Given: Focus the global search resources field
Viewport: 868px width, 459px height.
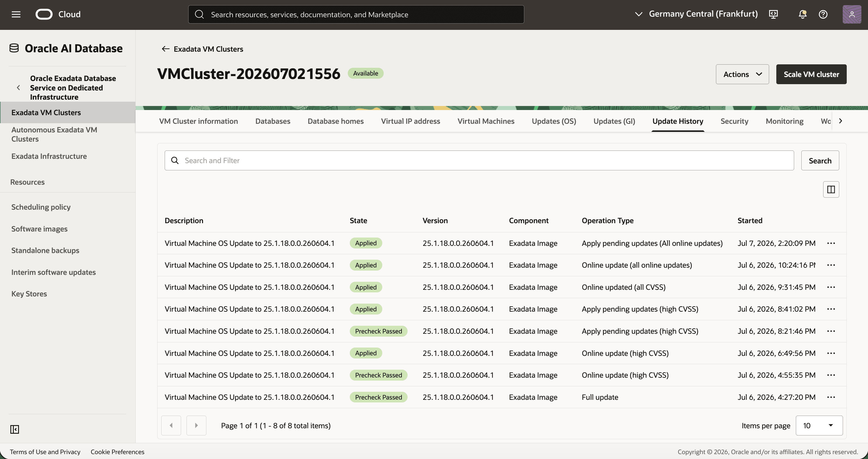Looking at the screenshot, I should (x=356, y=14).
